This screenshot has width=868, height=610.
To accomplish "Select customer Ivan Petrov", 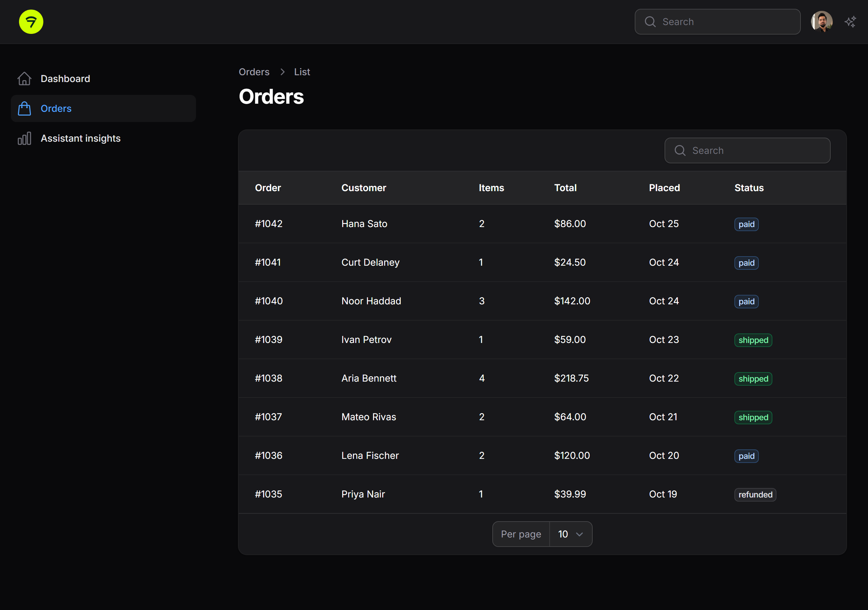I will click(x=366, y=339).
